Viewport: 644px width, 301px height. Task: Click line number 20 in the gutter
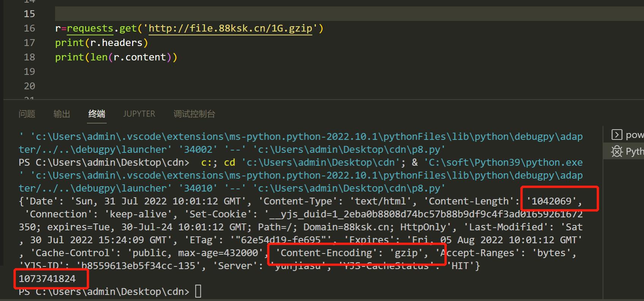pyautogui.click(x=29, y=86)
